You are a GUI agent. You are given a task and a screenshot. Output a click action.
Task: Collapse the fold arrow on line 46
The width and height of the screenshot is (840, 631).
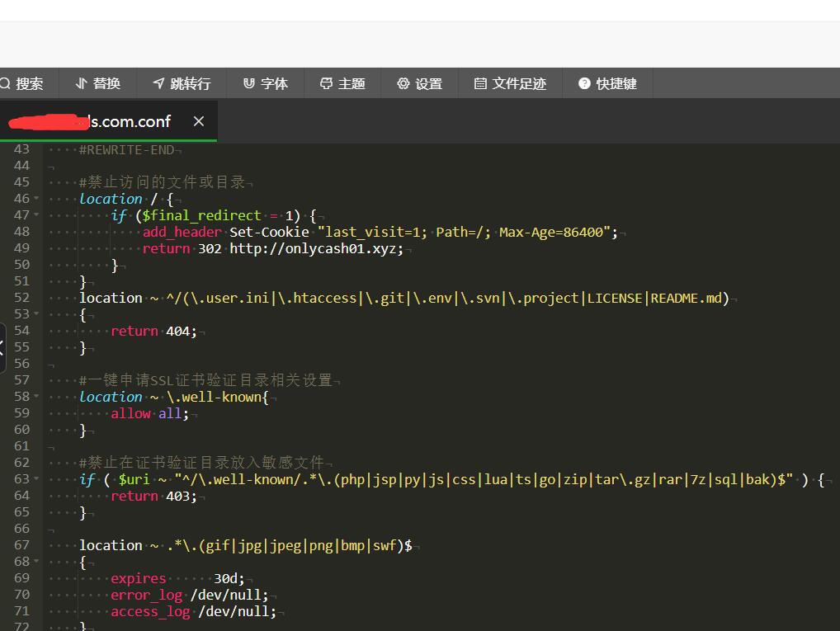coord(36,198)
